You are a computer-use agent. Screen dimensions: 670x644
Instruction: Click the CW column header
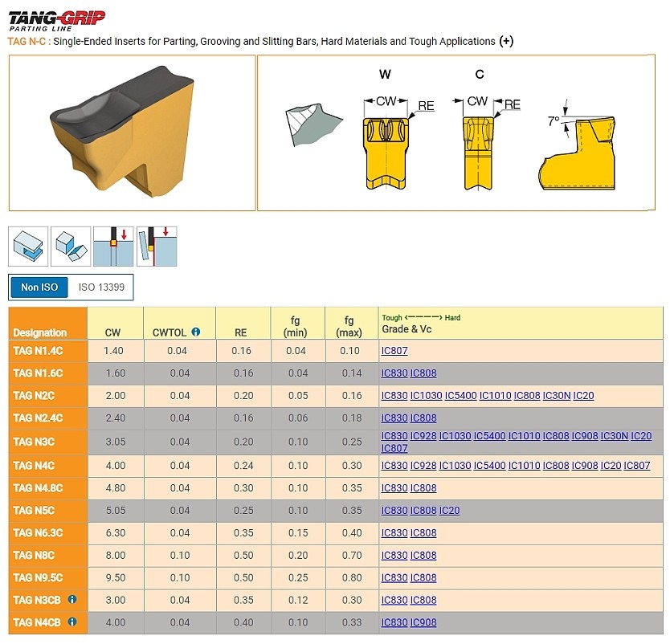[116, 324]
